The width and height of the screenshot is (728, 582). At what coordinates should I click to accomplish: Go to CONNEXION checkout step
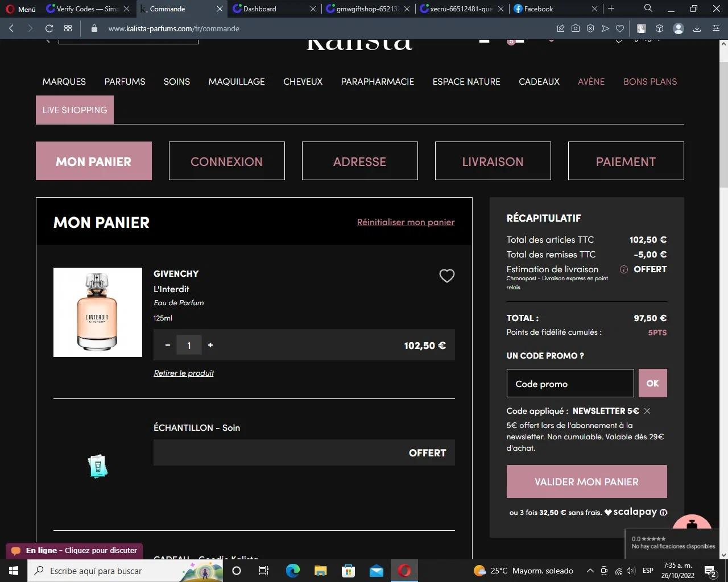tap(227, 161)
